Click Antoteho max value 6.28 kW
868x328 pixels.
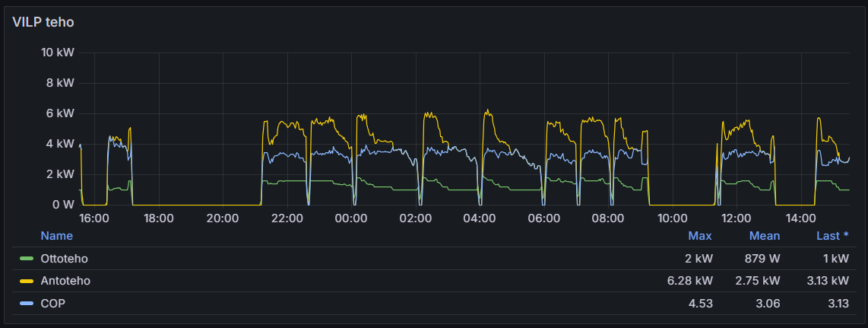(x=690, y=281)
